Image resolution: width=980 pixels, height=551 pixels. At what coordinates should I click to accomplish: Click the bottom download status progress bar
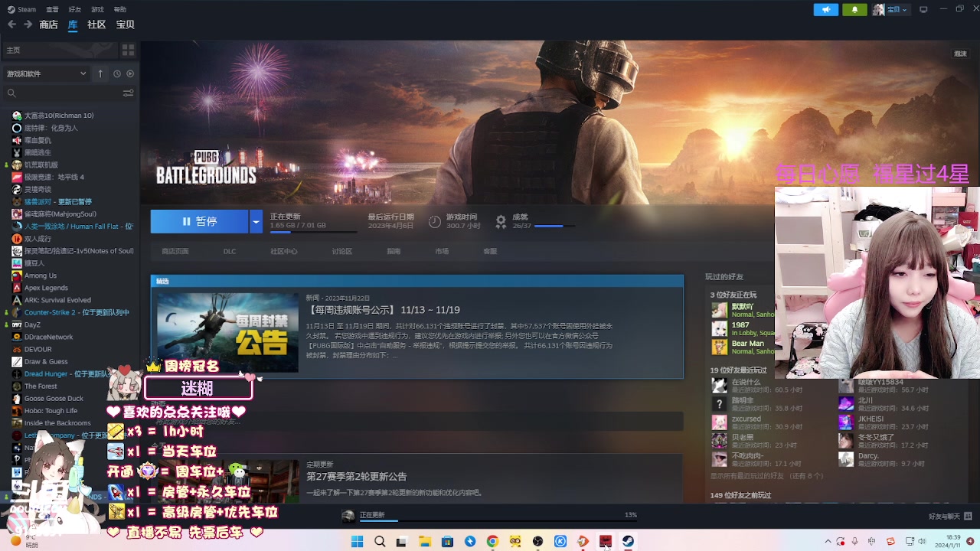pyautogui.click(x=498, y=520)
